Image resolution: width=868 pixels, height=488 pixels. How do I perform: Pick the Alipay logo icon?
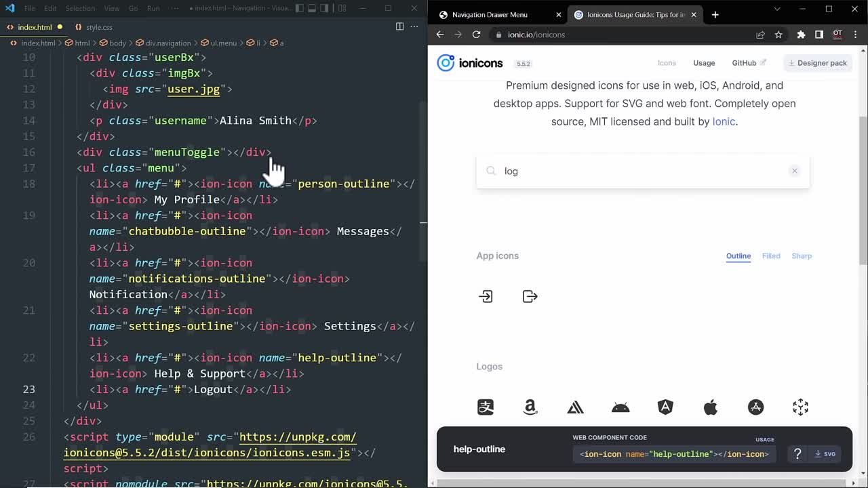pos(486,407)
